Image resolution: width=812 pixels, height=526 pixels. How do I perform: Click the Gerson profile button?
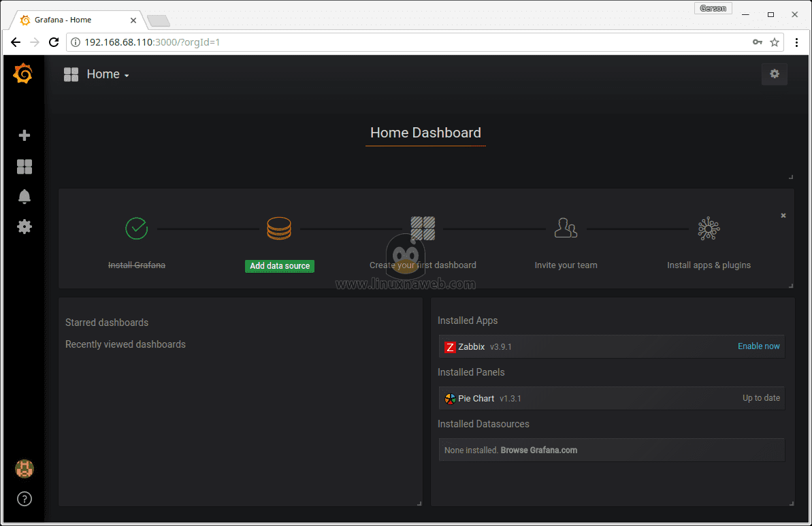pos(713,8)
